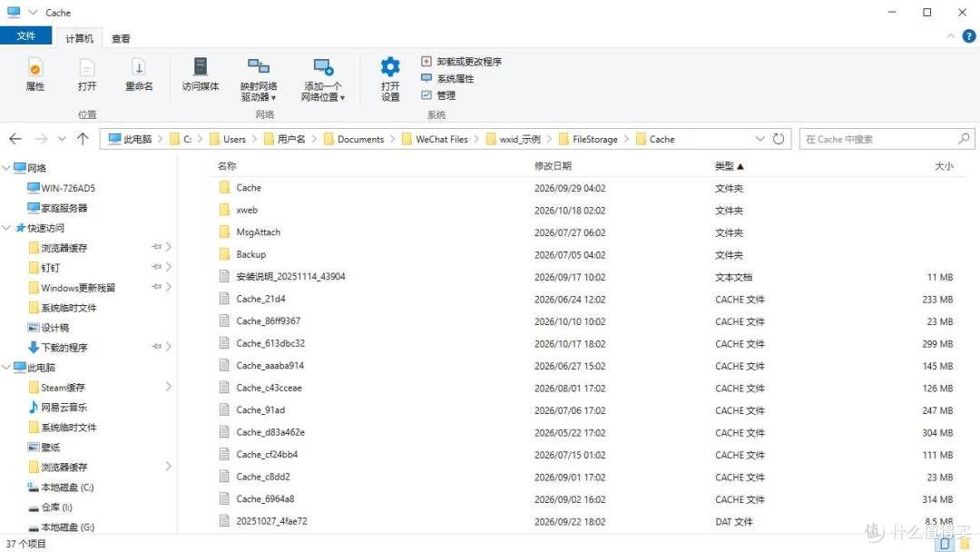Select 仓库 (I:) drive

pyautogui.click(x=50, y=507)
